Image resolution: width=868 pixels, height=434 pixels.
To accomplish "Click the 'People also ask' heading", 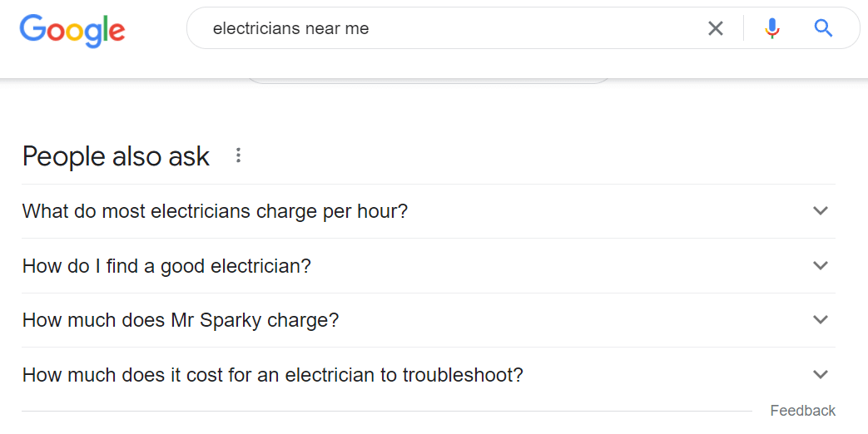I will pos(116,156).
